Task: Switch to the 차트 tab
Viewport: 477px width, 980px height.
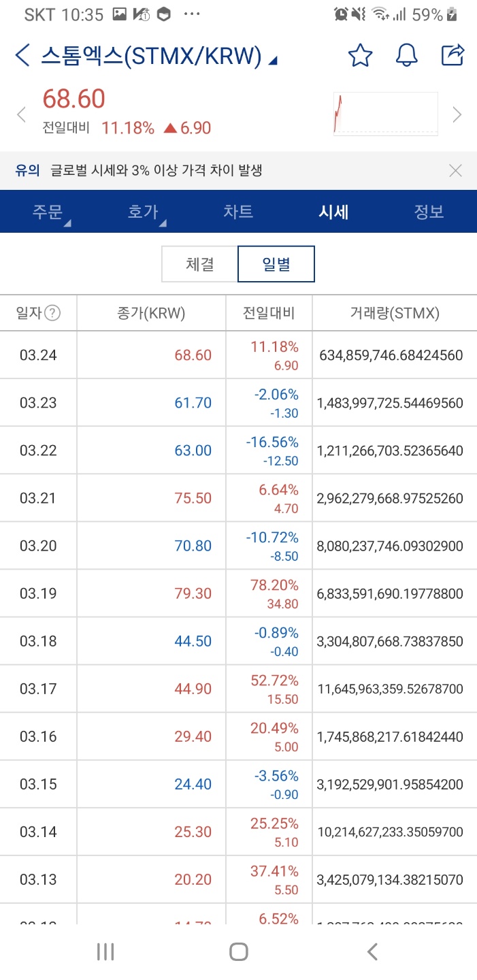Action: (x=238, y=212)
